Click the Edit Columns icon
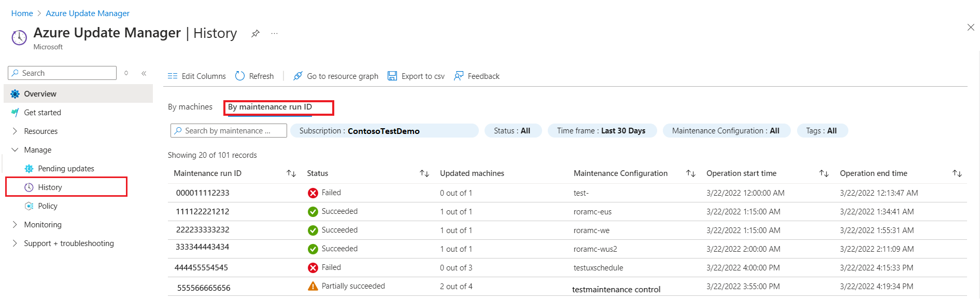 (x=173, y=76)
